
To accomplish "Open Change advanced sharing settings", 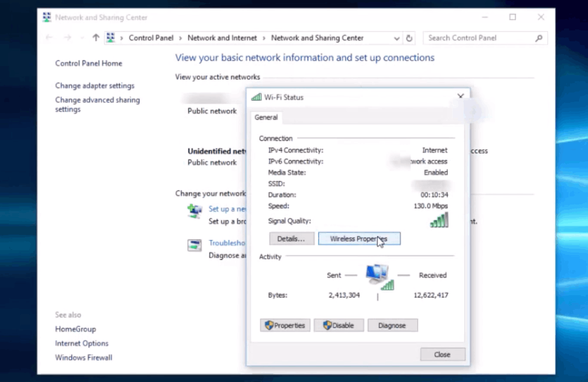I will point(97,105).
